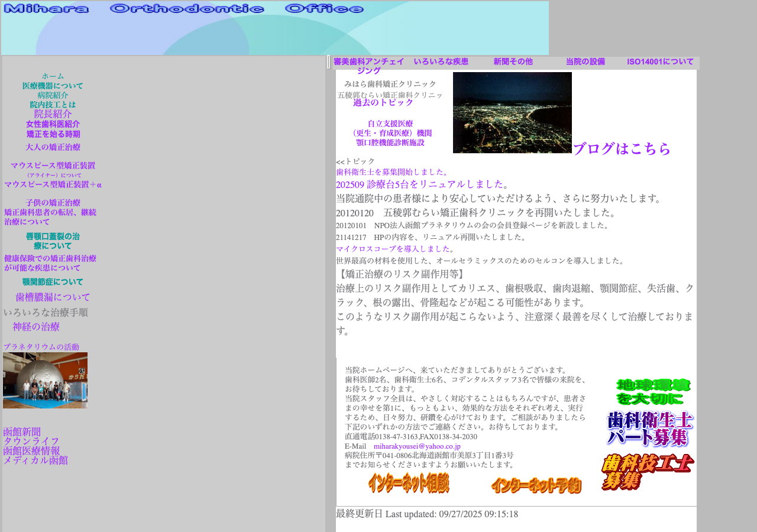Open 唇顎口蓋裂の治療について link

(x=53, y=241)
